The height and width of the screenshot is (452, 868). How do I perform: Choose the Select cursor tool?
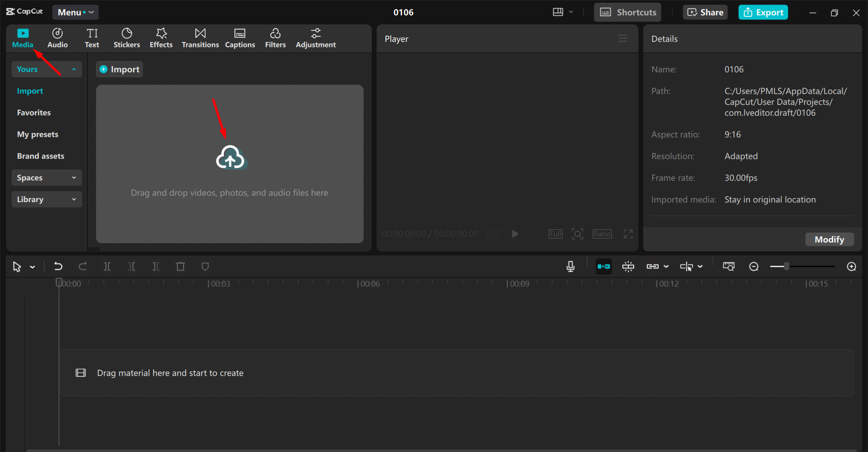pos(17,267)
